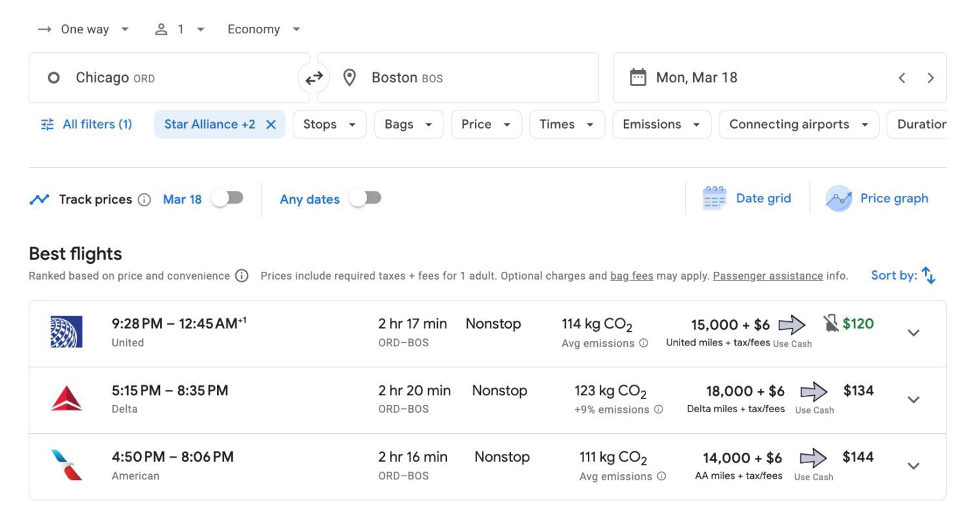
Task: Go to the previous departure date
Action: point(902,78)
